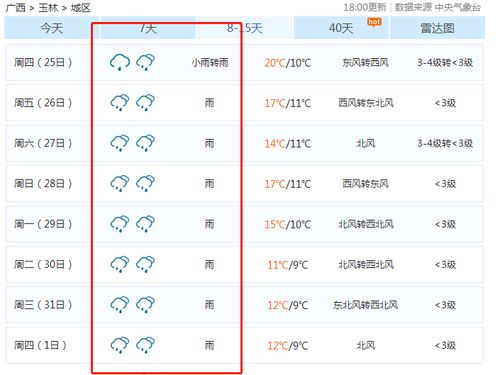Click night rain icon for 周二 30日
Screen dimensions: 500x375
coord(145,264)
